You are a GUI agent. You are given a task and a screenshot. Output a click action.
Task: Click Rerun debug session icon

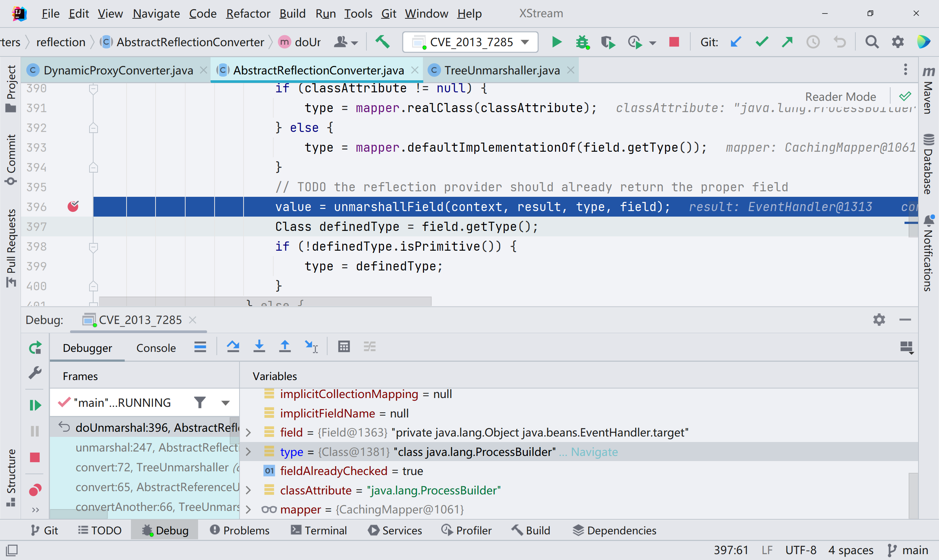[x=35, y=347]
